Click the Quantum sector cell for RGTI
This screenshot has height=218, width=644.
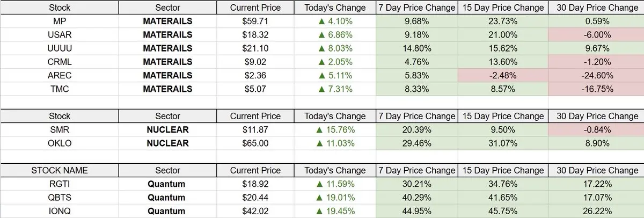pyautogui.click(x=167, y=184)
